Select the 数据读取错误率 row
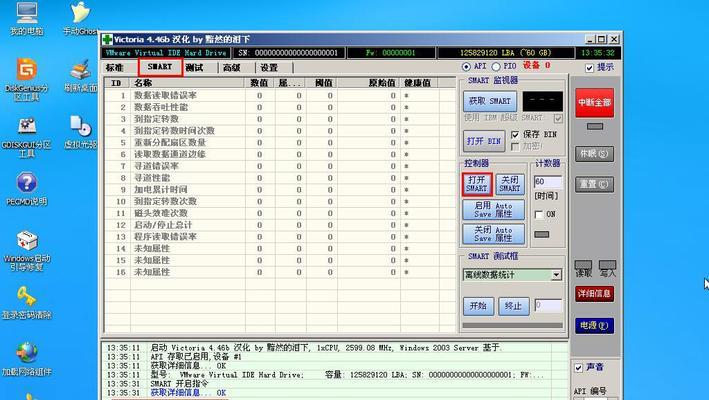709x400 pixels. [279, 95]
